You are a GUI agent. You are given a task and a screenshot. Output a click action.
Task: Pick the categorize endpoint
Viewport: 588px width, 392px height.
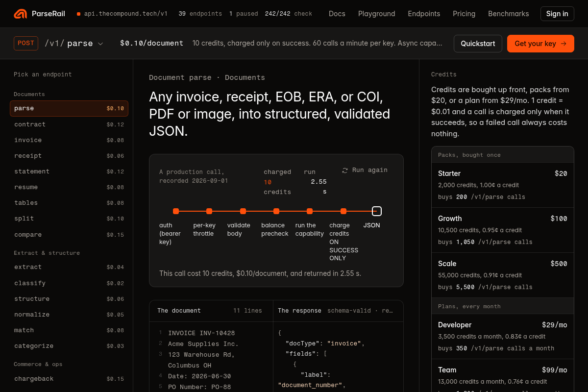click(x=69, y=346)
